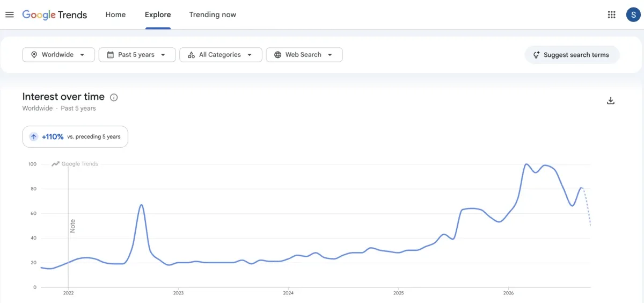Open the hamburger main menu

coord(10,15)
